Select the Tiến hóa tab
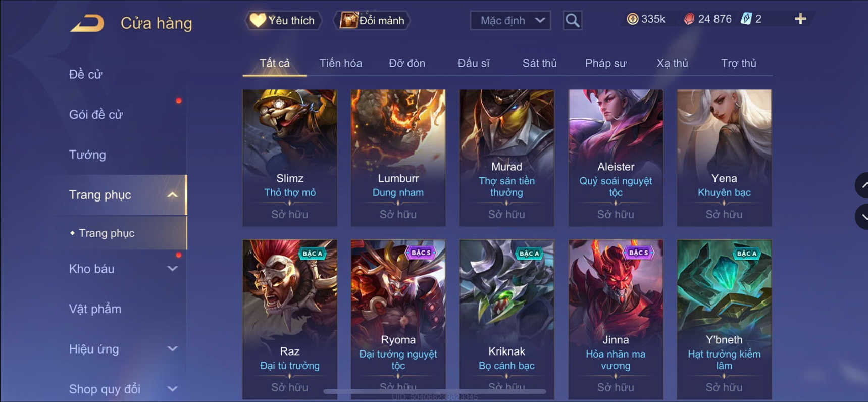 point(341,63)
